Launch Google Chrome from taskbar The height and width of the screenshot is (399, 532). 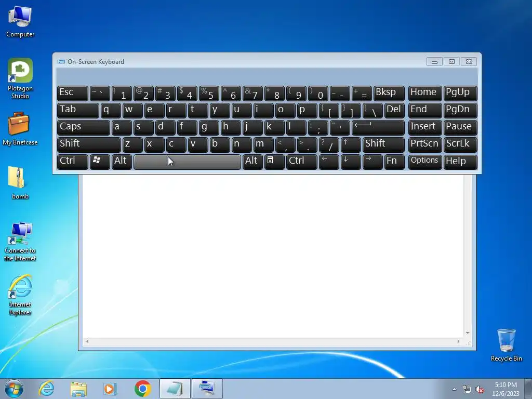[142, 389]
